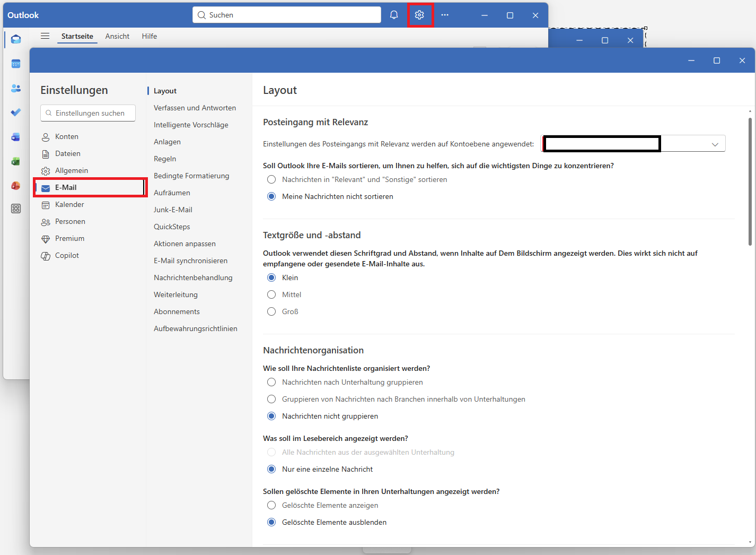The height and width of the screenshot is (555, 756).
Task: Switch to the Ansicht tab
Action: pos(117,36)
